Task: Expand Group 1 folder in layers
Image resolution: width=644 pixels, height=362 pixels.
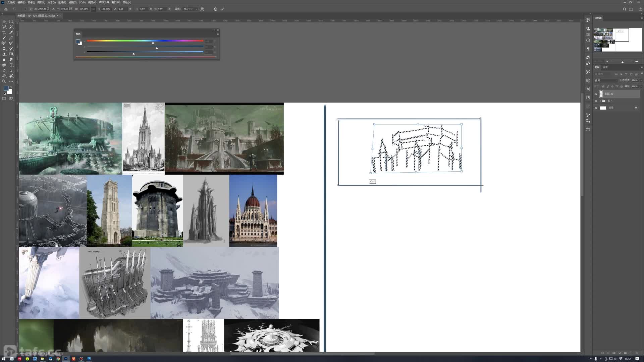Action: tap(600, 101)
